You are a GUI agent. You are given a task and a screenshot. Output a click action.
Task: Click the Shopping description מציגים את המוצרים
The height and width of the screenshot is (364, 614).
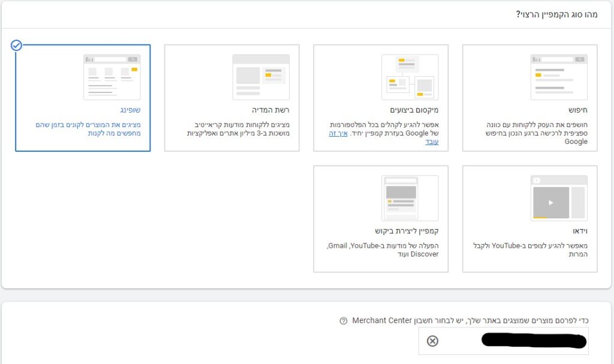click(x=88, y=129)
